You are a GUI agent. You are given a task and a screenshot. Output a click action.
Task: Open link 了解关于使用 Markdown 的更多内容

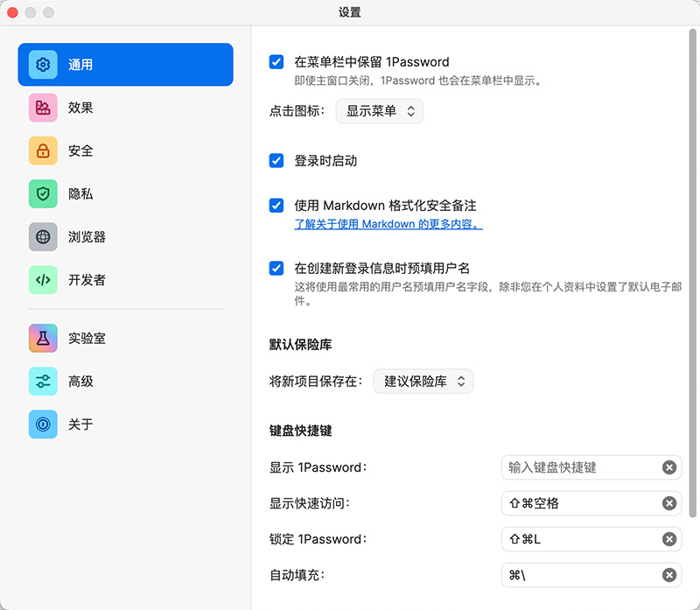click(388, 224)
